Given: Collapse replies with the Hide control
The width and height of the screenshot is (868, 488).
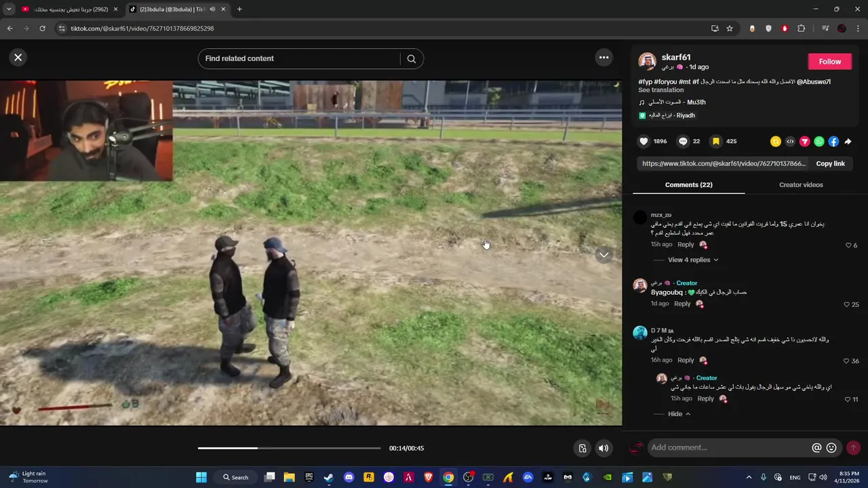Looking at the screenshot, I should pos(679,414).
